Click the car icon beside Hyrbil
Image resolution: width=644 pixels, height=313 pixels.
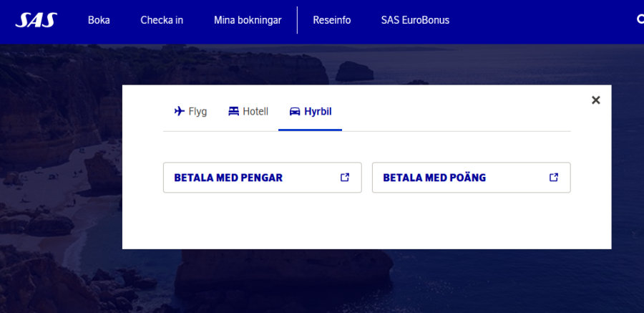pos(294,111)
